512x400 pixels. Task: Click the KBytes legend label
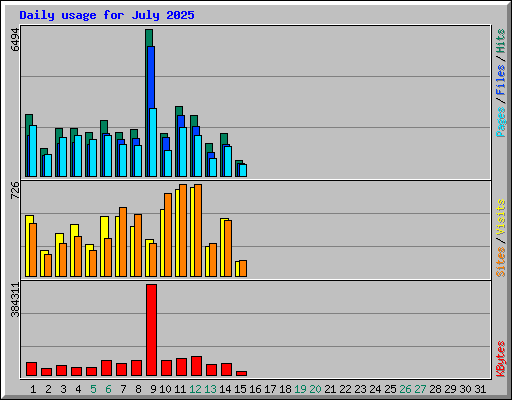coord(500,359)
